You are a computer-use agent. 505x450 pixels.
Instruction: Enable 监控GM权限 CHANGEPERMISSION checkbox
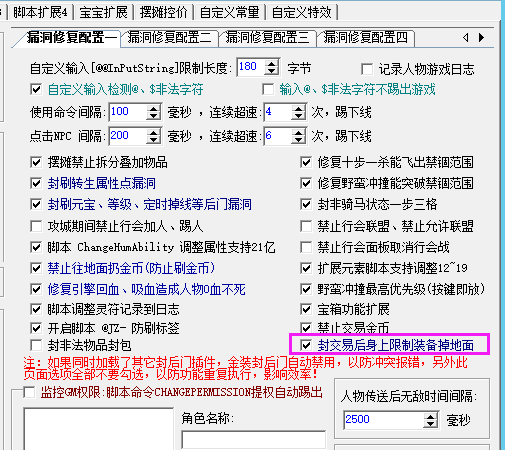tap(29, 392)
